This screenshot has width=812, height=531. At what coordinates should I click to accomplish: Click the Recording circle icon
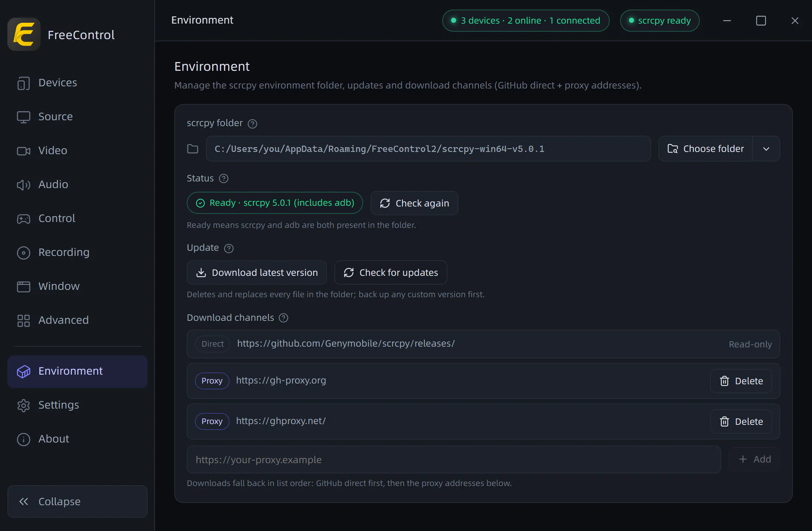point(24,253)
